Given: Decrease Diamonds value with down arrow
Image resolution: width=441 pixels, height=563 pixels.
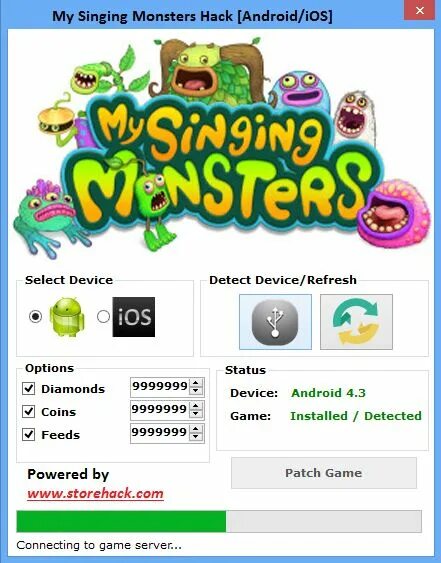Looking at the screenshot, I should [x=196, y=391].
